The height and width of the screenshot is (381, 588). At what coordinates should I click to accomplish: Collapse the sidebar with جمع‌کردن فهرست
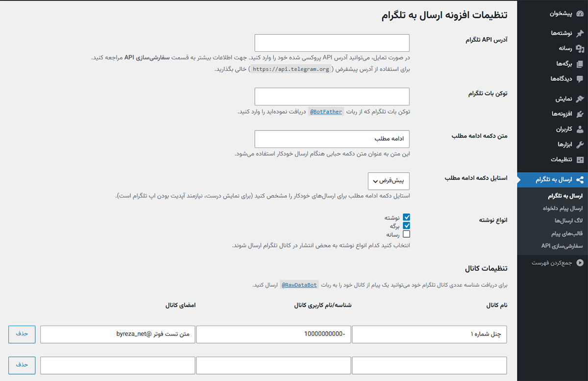[553, 263]
